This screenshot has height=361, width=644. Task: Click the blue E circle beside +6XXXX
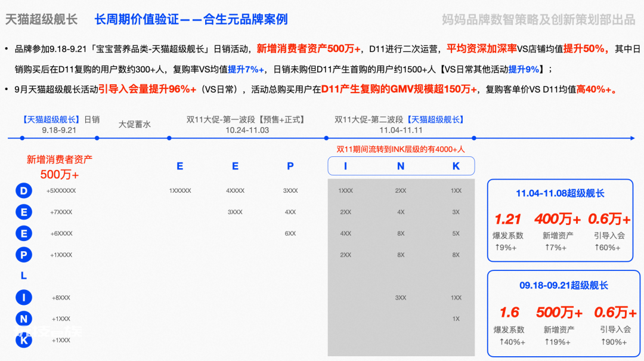[24, 233]
